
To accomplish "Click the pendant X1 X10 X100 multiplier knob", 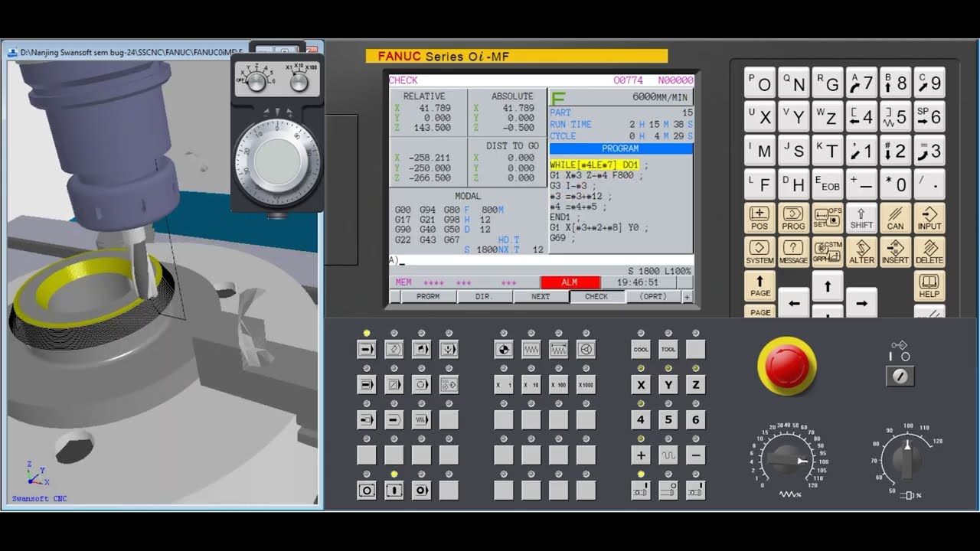I will coord(300,82).
